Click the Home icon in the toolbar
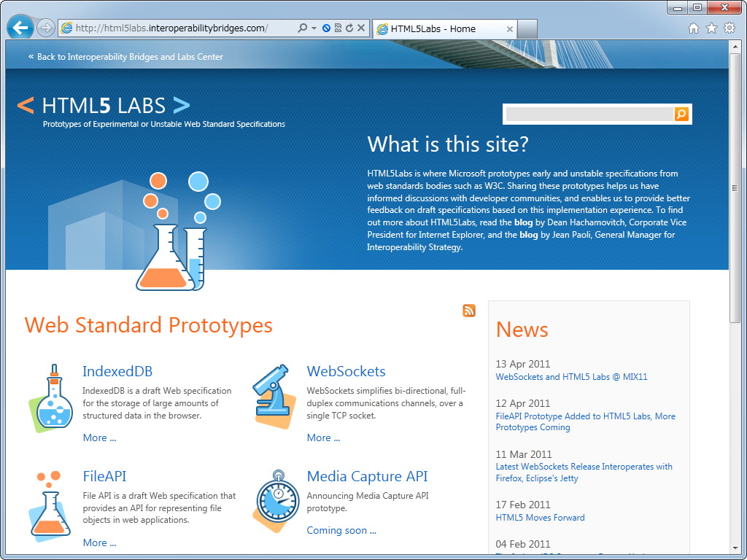Screen dimensions: 747x560 coord(693,28)
